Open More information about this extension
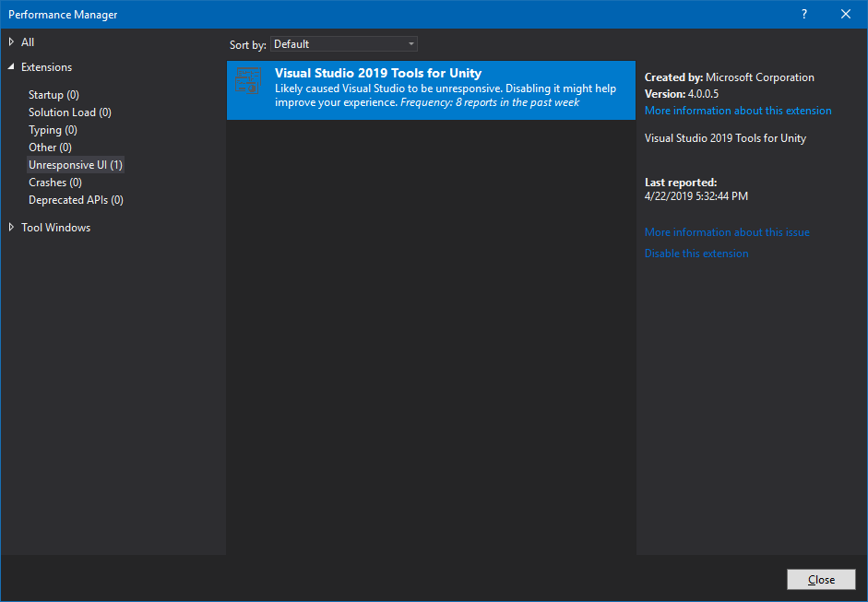The height and width of the screenshot is (602, 868). click(x=738, y=110)
